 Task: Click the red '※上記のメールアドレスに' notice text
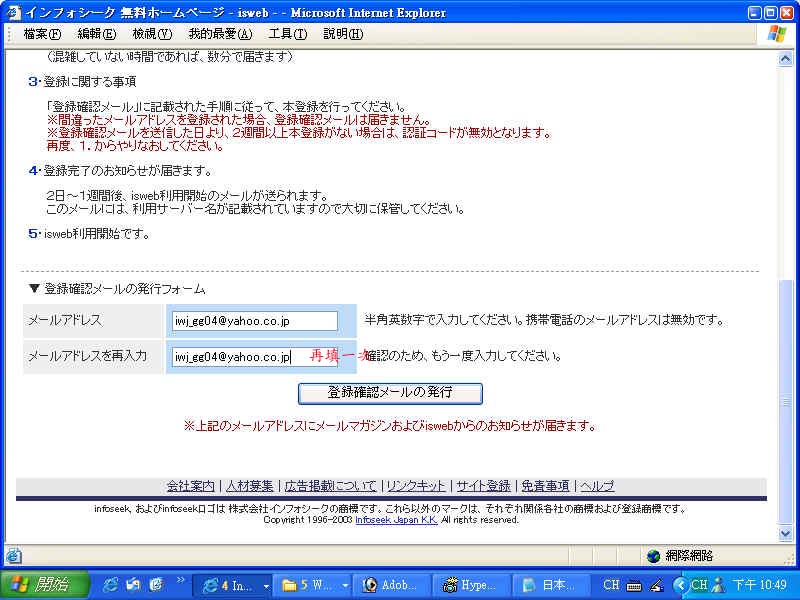(x=390, y=426)
